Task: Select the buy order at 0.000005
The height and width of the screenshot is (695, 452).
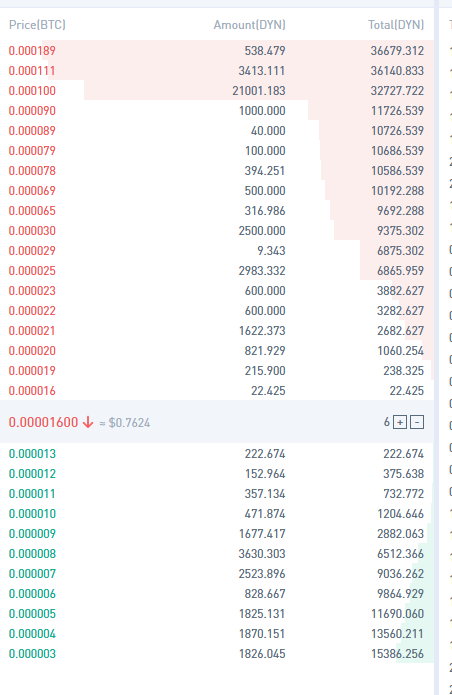Action: click(x=217, y=614)
